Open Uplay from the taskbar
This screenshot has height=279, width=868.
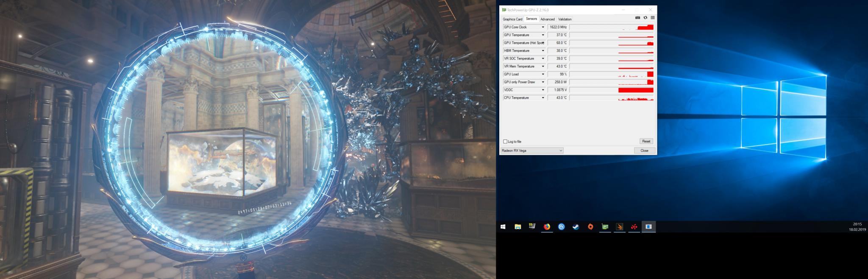click(x=561, y=227)
